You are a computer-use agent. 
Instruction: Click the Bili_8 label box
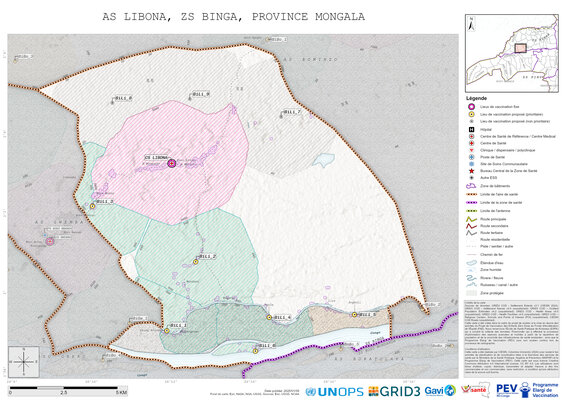[123, 98]
